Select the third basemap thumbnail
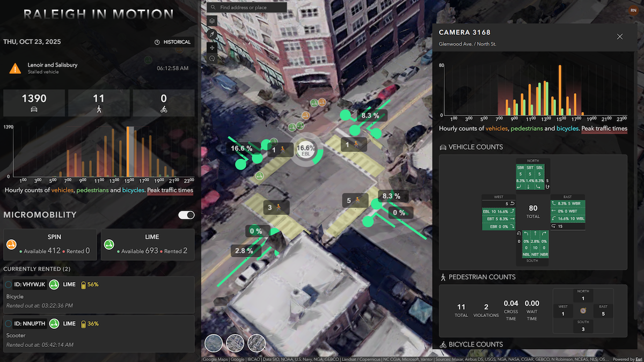This screenshot has width=644, height=362. [x=257, y=343]
